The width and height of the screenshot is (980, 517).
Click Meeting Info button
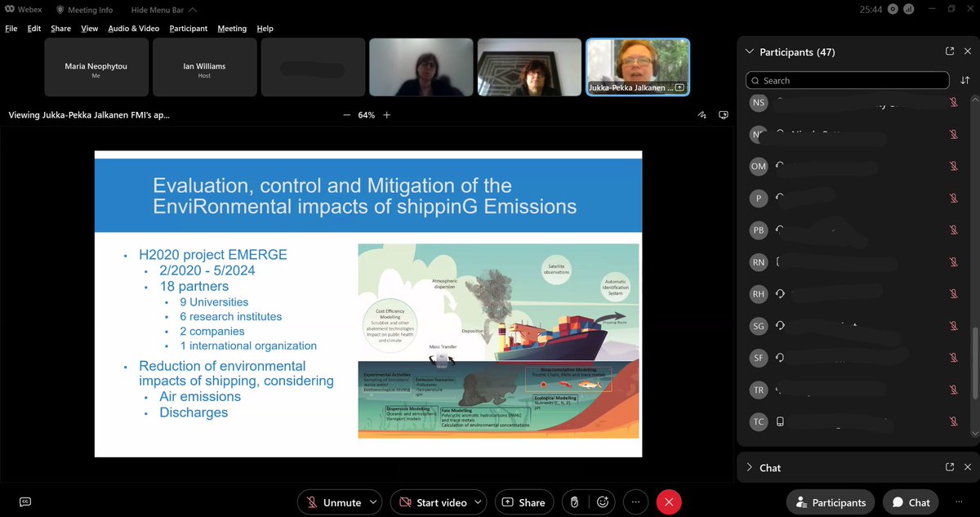click(x=84, y=10)
